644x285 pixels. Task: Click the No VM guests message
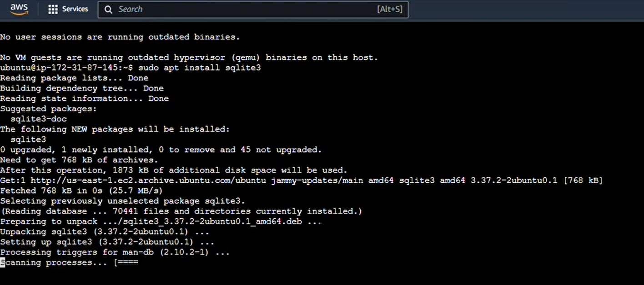pos(189,57)
